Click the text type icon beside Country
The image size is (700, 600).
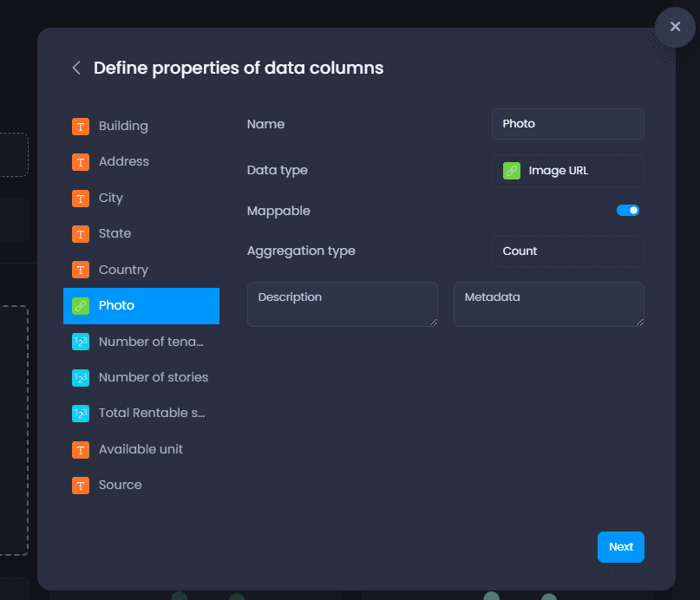pyautogui.click(x=81, y=270)
